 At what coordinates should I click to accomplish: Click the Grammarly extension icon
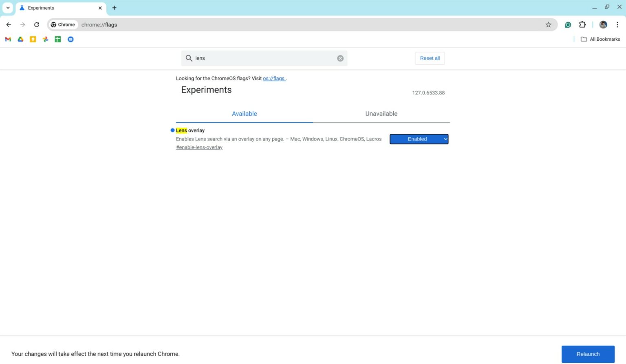point(568,25)
